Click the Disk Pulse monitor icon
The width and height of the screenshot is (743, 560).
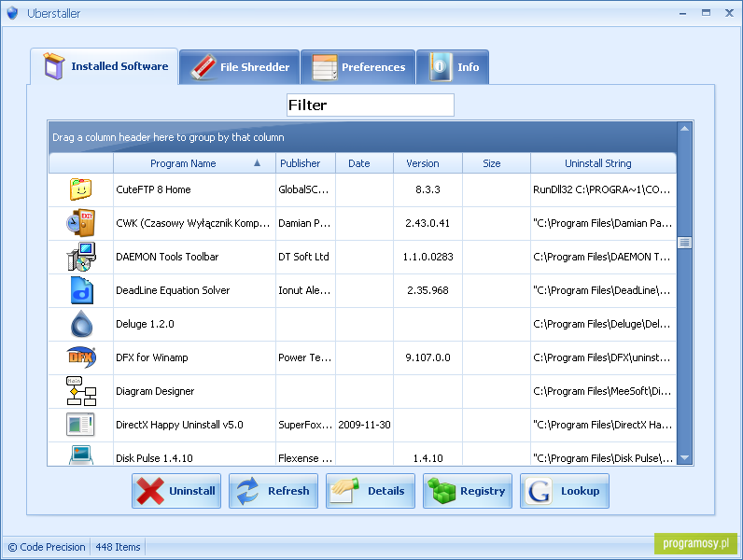pos(81,455)
